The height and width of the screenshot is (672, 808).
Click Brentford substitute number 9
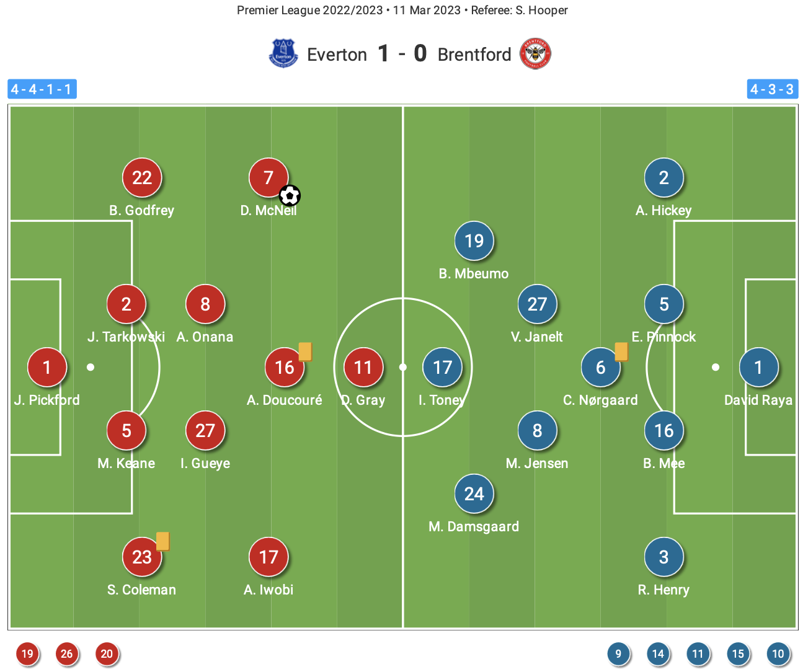[618, 653]
